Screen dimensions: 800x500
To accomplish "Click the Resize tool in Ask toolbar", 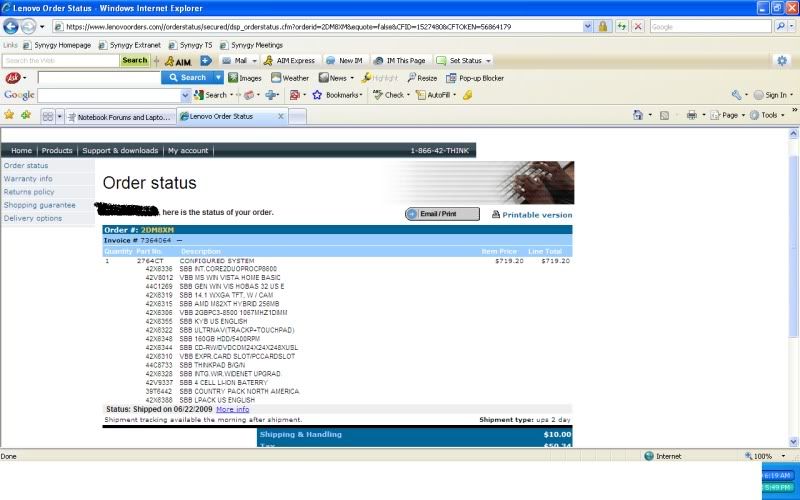I will (x=422, y=78).
